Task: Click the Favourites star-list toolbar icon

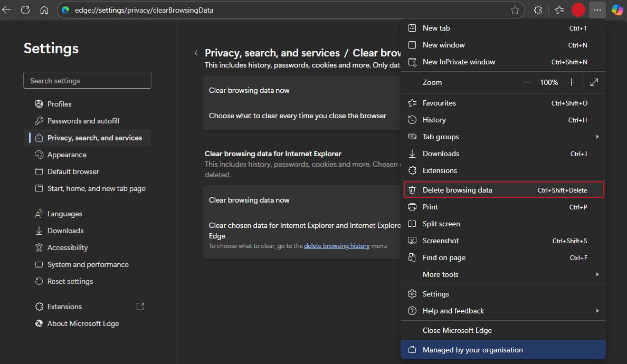Action: click(x=559, y=10)
